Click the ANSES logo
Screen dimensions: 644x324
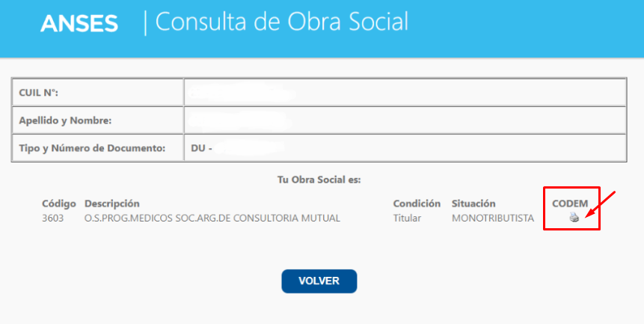79,23
